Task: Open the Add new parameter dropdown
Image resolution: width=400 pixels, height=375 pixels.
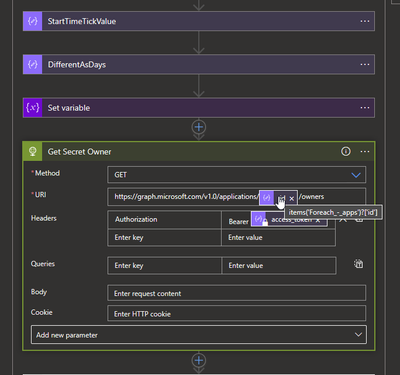Action: point(199,335)
